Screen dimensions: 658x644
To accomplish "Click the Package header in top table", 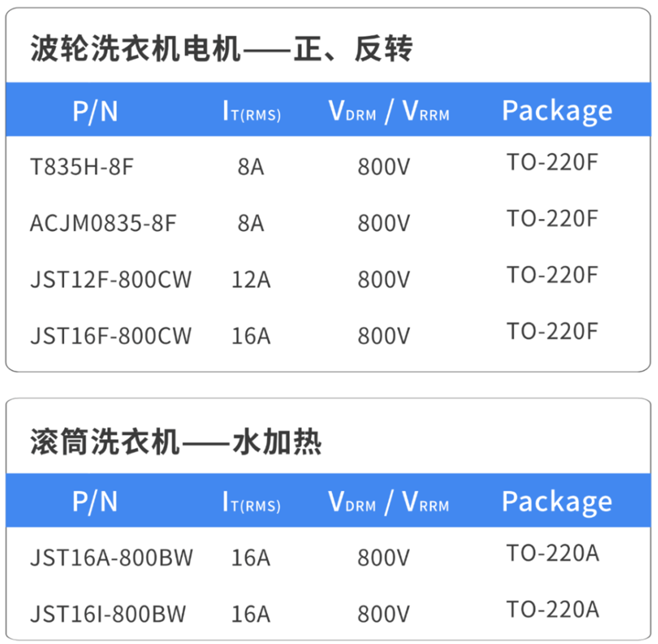I will (x=557, y=111).
